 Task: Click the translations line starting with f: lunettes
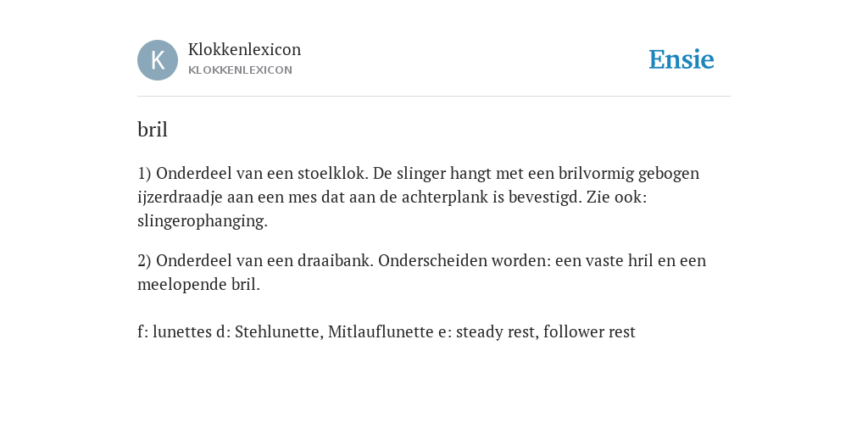pos(387,331)
